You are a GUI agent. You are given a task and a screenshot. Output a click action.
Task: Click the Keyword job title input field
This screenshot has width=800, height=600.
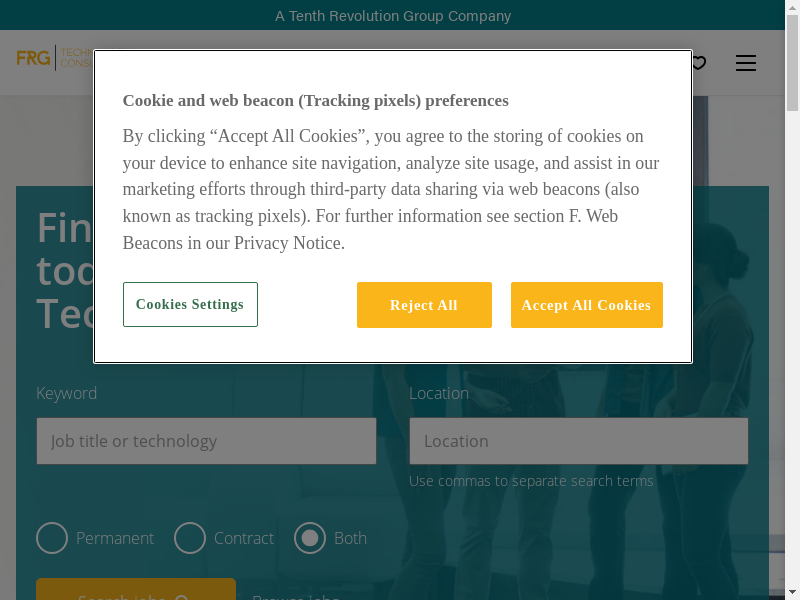206,441
